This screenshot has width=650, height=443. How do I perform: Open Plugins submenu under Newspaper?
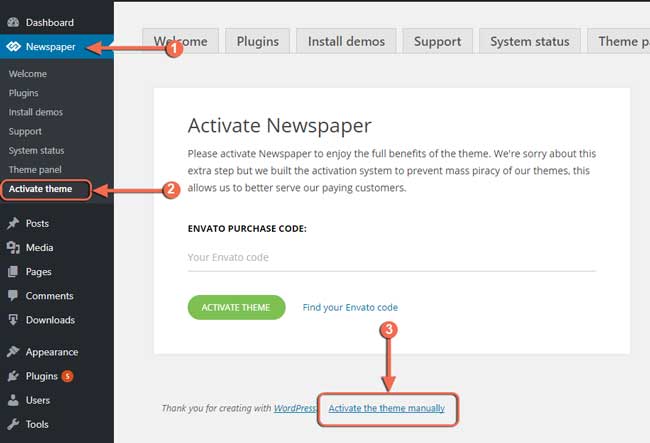point(24,93)
